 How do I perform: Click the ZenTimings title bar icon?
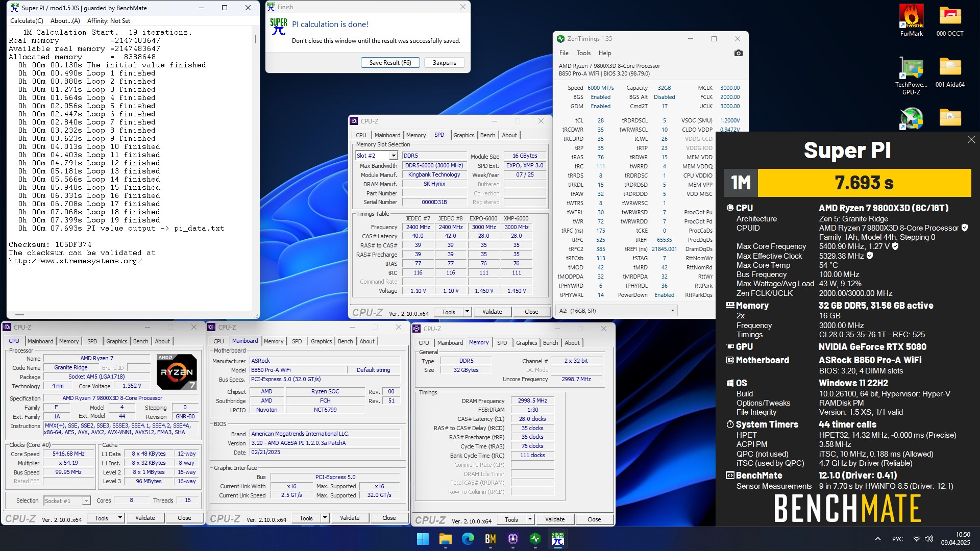point(560,39)
